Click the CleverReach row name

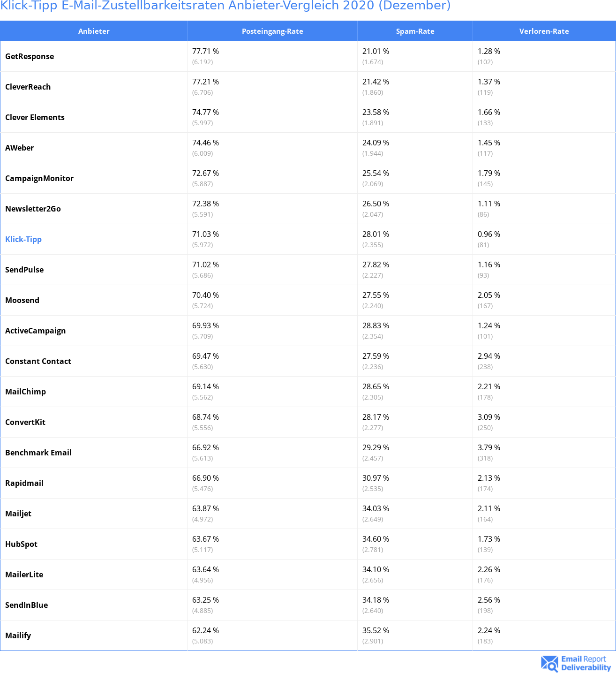tap(28, 87)
